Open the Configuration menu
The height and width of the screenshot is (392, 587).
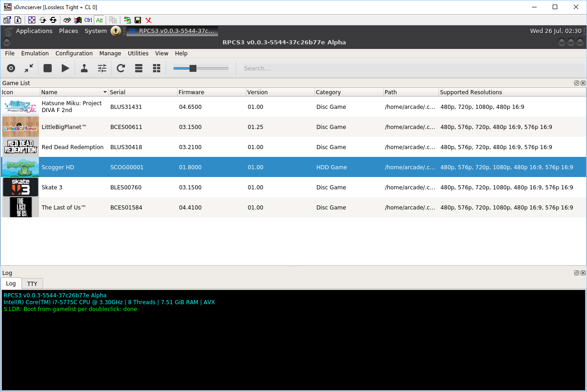pos(74,54)
